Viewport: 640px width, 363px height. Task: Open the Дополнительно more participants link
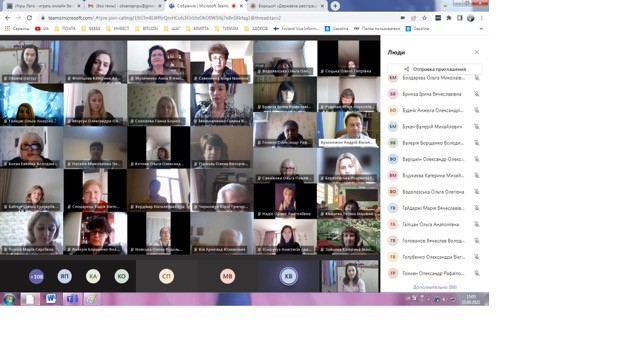pyautogui.click(x=435, y=287)
